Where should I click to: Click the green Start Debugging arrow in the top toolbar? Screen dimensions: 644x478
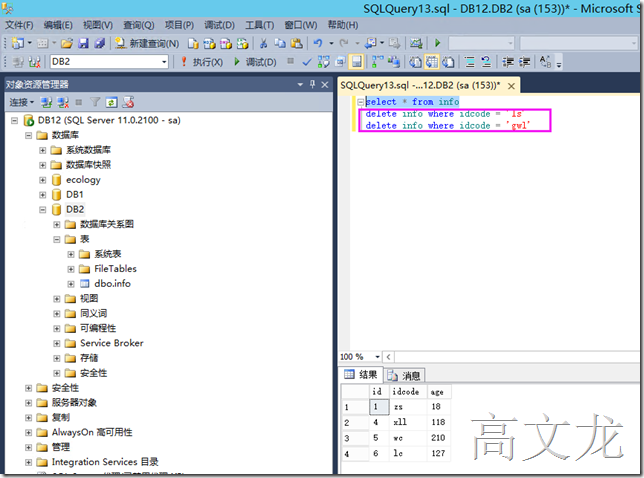click(x=437, y=43)
